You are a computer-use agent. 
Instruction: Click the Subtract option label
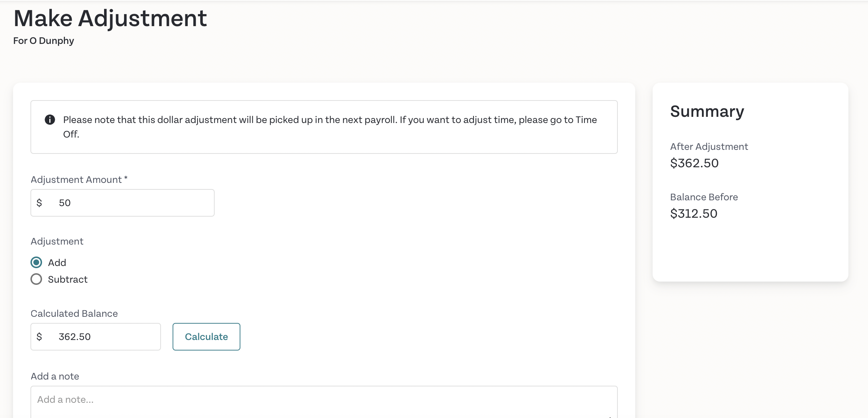[x=68, y=279]
